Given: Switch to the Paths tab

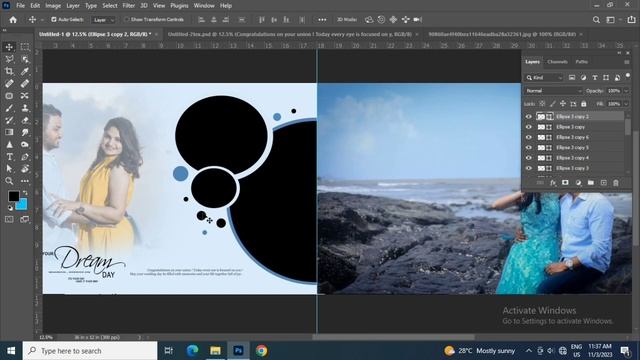Looking at the screenshot, I should tap(582, 62).
